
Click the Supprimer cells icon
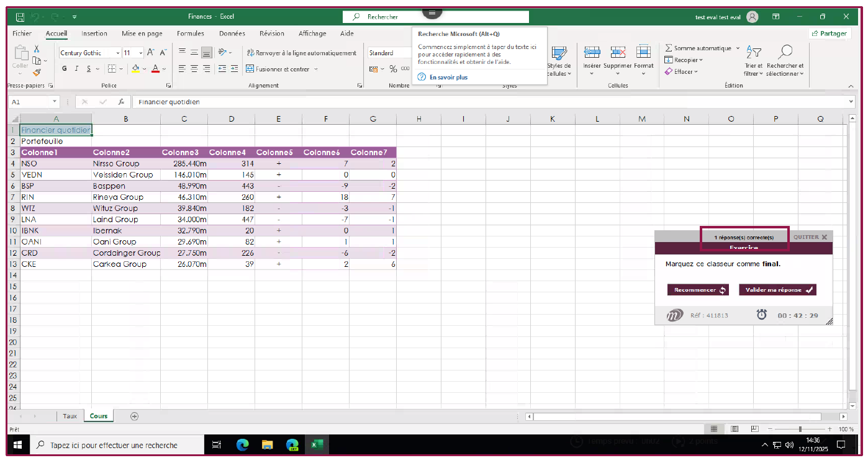pos(618,52)
